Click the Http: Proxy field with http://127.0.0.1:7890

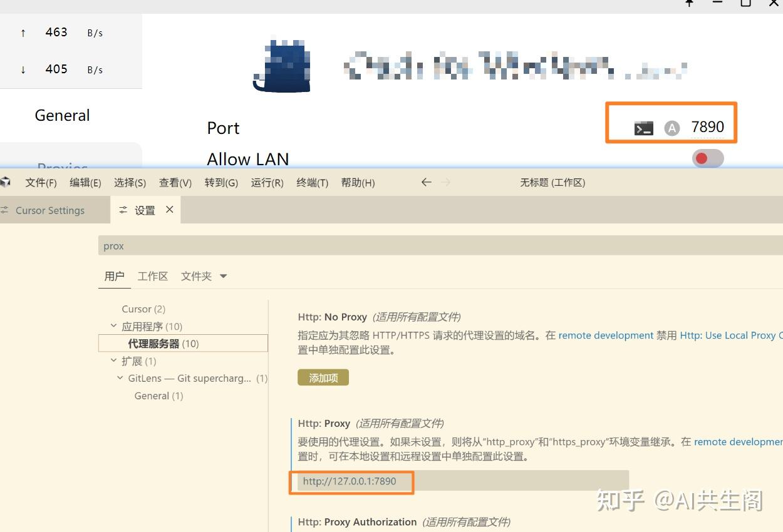(463, 481)
